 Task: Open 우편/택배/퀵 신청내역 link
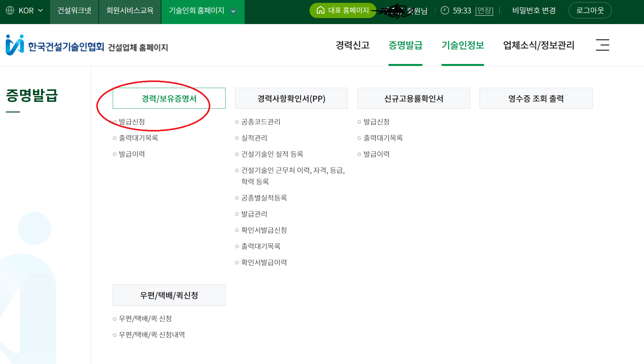[x=152, y=335]
